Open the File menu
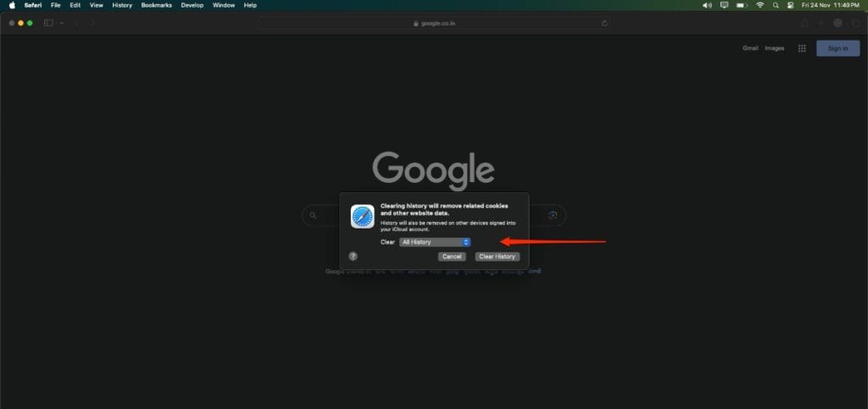 pyautogui.click(x=55, y=5)
